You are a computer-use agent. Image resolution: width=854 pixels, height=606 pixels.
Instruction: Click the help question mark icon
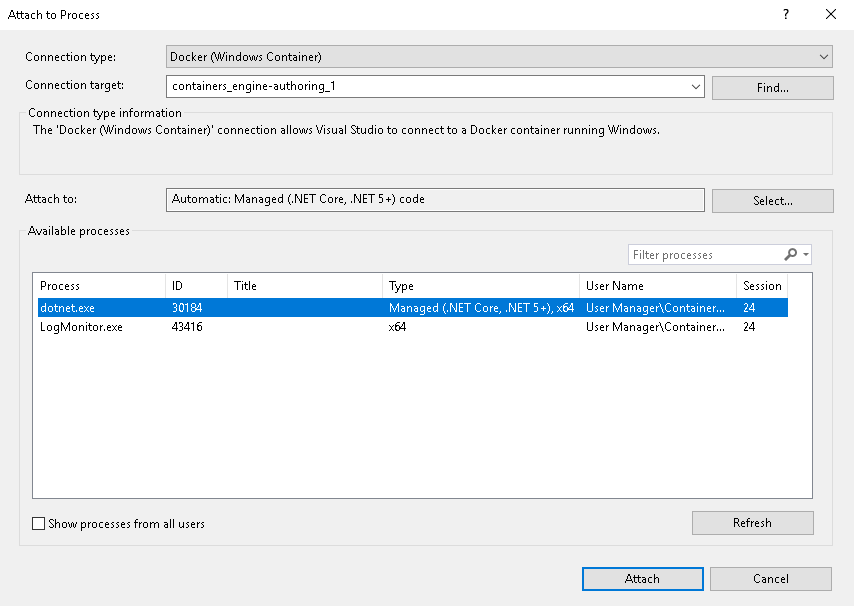point(786,14)
